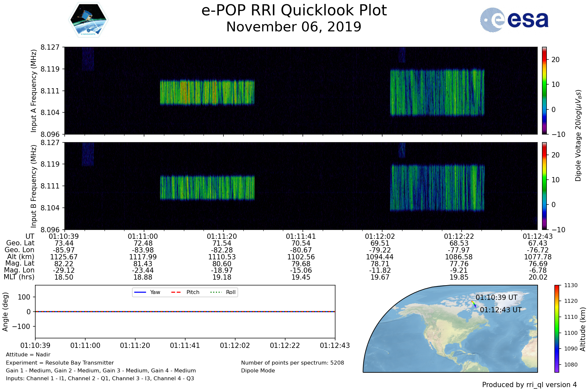Click the second signal burst in Input A spectrogram
Viewport: 588px width, 392px height.
(x=437, y=92)
